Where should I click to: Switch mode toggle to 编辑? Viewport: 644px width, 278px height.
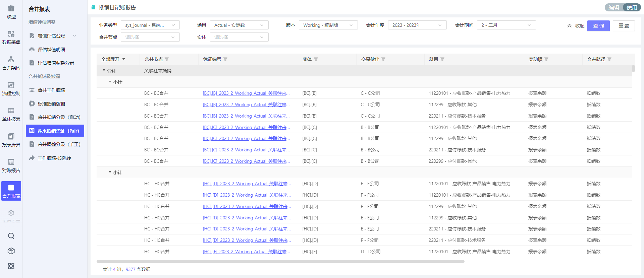click(614, 7)
